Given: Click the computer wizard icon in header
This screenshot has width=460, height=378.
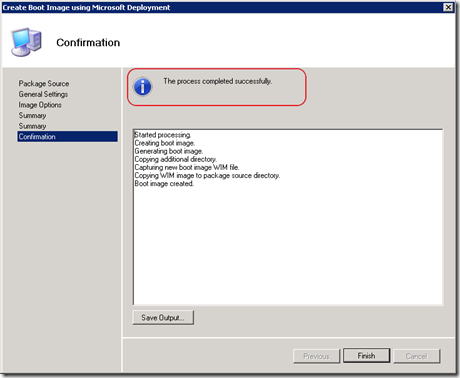Looking at the screenshot, I should click(26, 42).
